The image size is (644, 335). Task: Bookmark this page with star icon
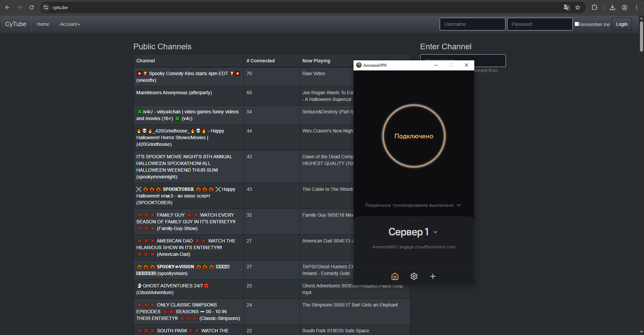click(578, 7)
